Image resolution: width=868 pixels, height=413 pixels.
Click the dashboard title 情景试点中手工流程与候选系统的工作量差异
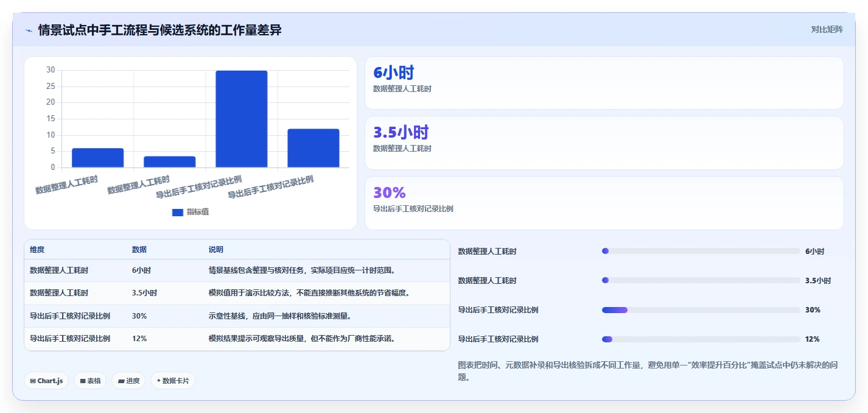tap(159, 30)
